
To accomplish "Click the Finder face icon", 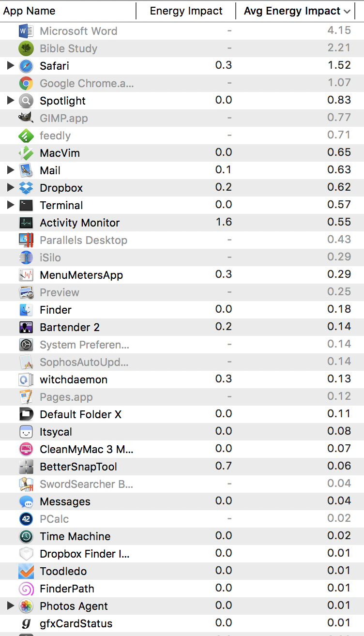I will pos(26,310).
